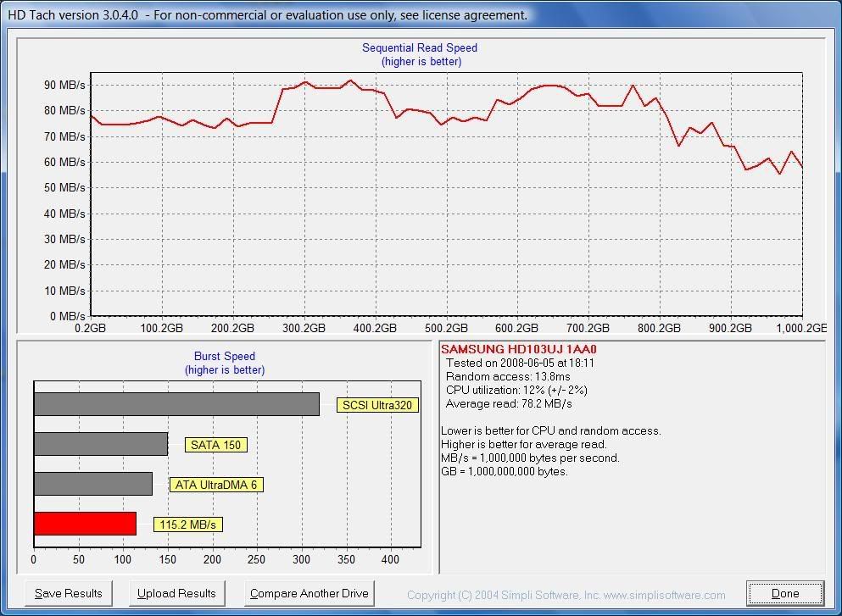Click the Random access 13.8ms line
Viewport: 842px width, 616px height.
(x=508, y=376)
